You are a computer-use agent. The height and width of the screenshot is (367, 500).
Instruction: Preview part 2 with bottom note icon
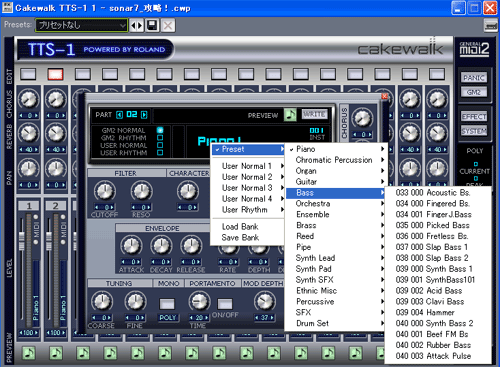click(x=56, y=353)
